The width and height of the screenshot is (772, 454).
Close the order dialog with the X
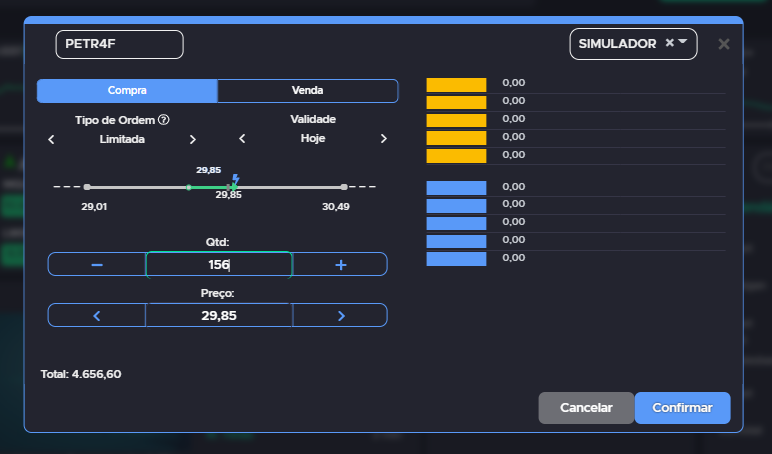(724, 44)
